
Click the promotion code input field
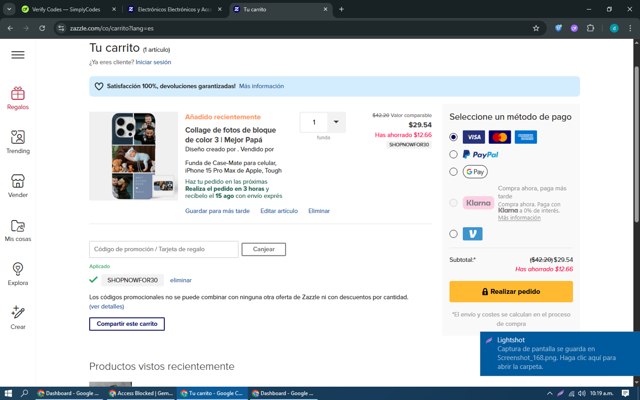pos(164,249)
